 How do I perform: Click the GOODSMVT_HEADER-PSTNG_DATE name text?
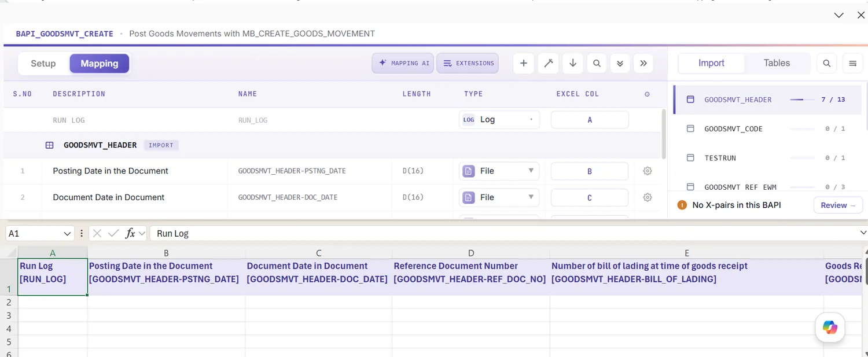pos(292,171)
